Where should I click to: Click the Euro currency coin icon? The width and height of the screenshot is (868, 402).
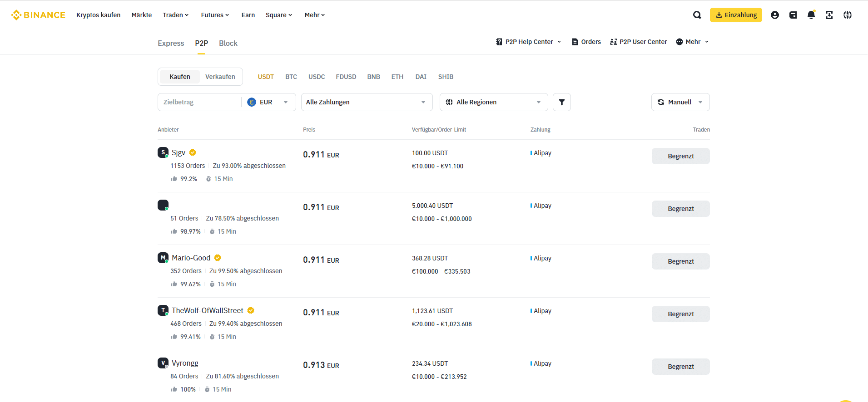tap(252, 102)
